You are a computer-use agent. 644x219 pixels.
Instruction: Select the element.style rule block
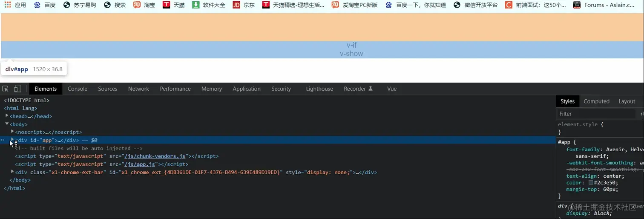tap(600, 128)
